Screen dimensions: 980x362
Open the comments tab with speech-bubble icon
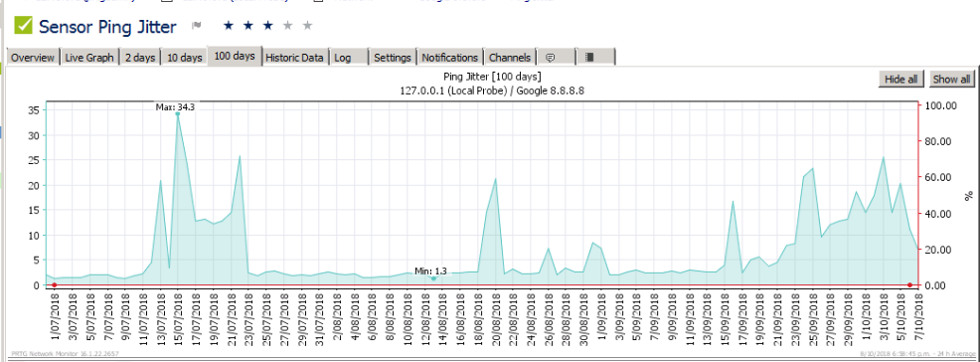point(557,57)
